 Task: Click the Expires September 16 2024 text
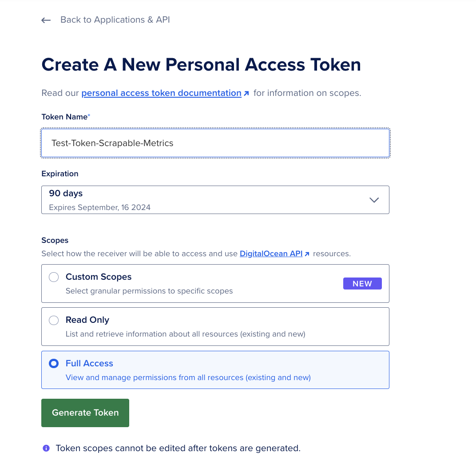click(x=99, y=207)
